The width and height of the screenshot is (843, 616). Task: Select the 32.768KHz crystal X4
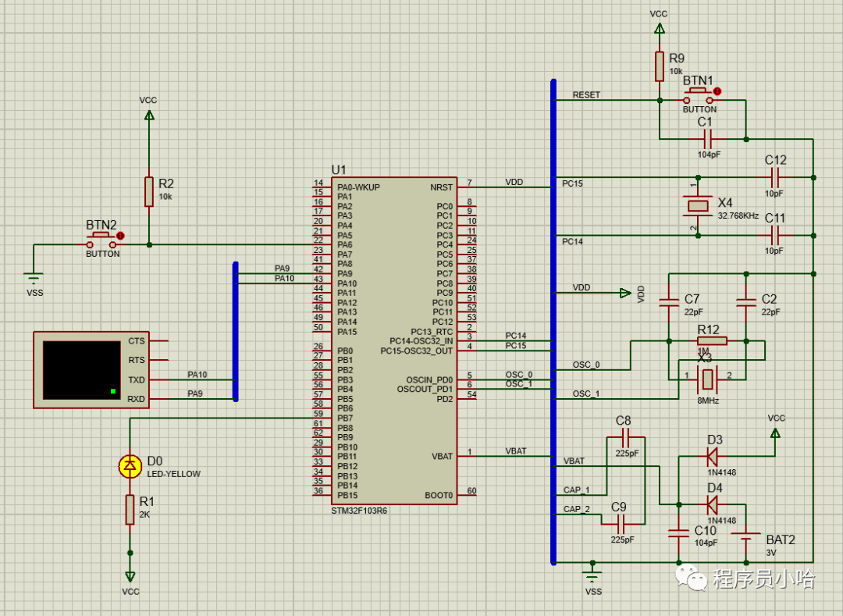point(696,205)
